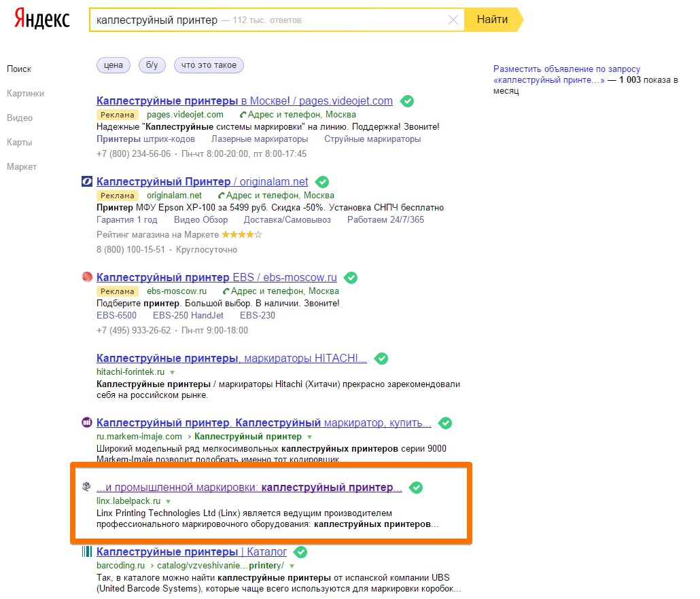Apply the 'цена' suggestion chip
The height and width of the screenshot is (599, 700).
click(113, 65)
